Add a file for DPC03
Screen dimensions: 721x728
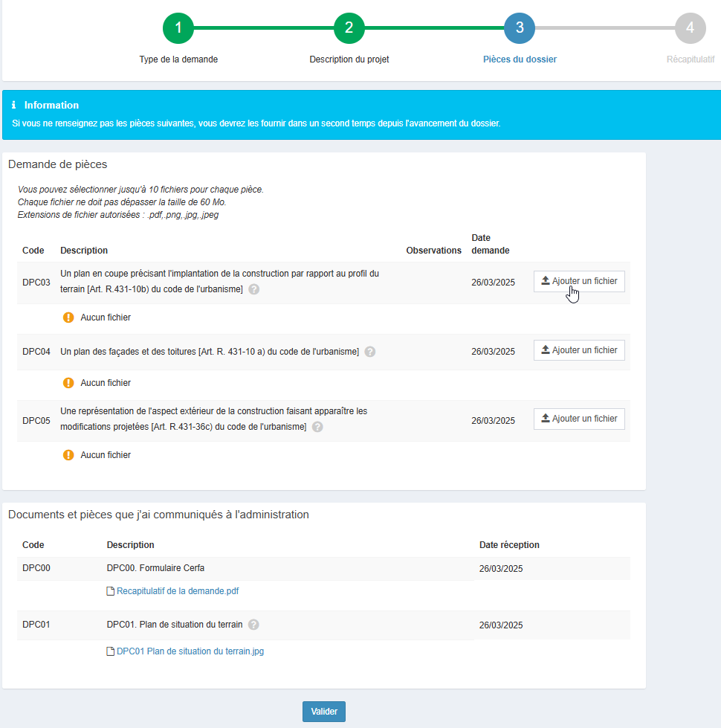[x=579, y=281]
